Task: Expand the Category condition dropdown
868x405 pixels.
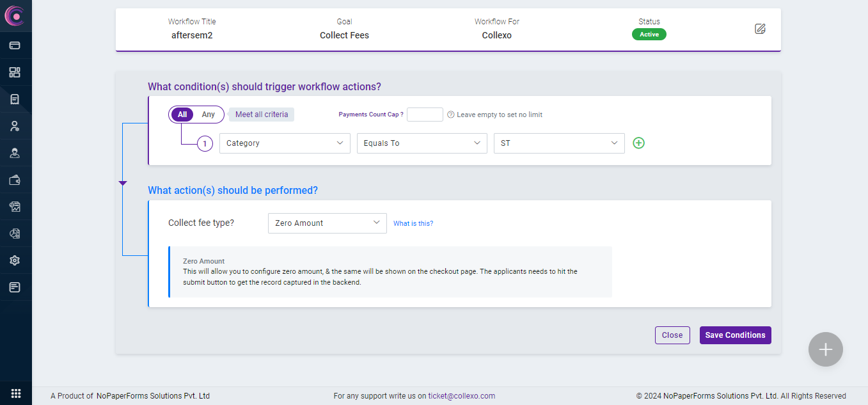Action: click(285, 143)
